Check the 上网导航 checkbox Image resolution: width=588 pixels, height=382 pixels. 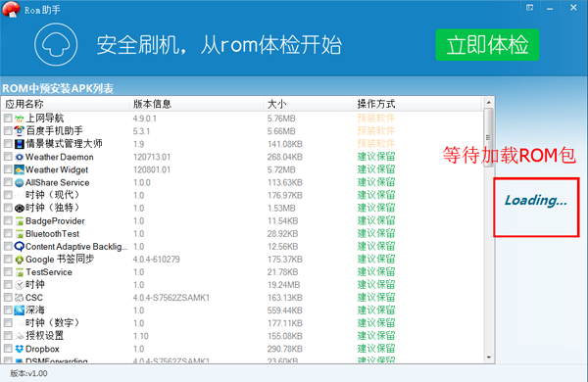(8, 119)
